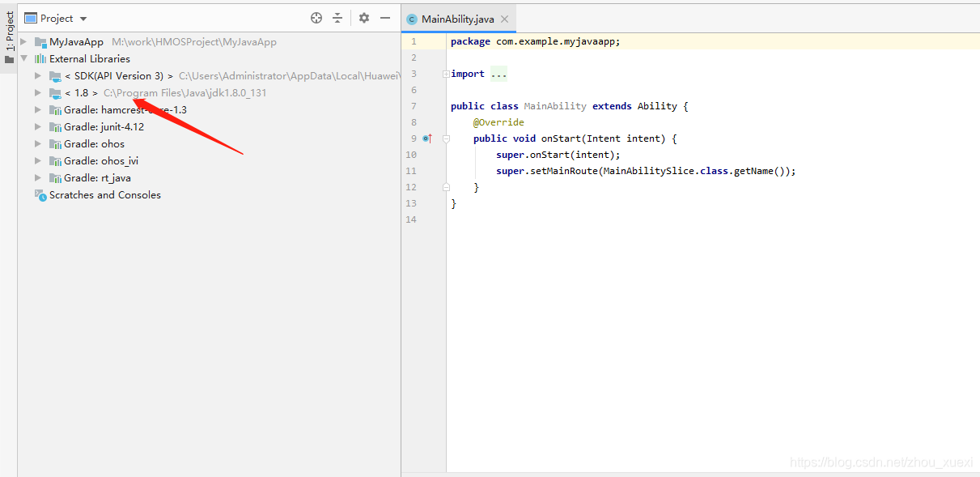Toggle the fold arrow beside line 9
980x477 pixels.
445,138
